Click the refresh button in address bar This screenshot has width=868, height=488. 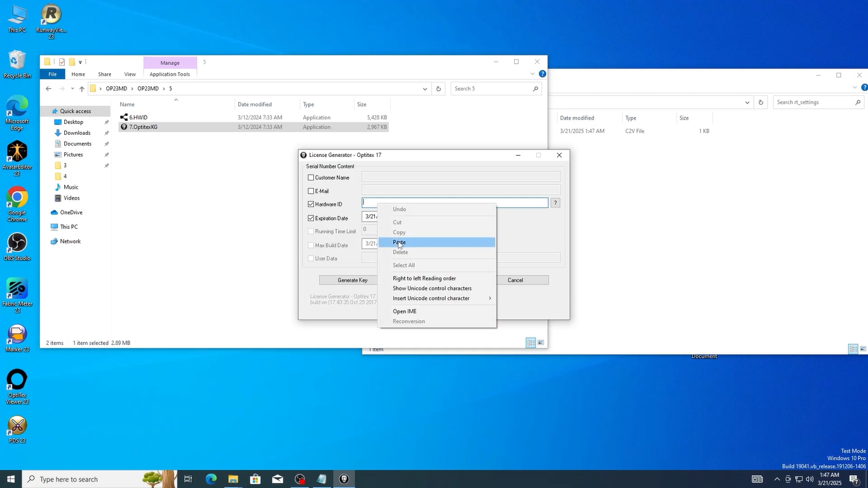coord(438,89)
